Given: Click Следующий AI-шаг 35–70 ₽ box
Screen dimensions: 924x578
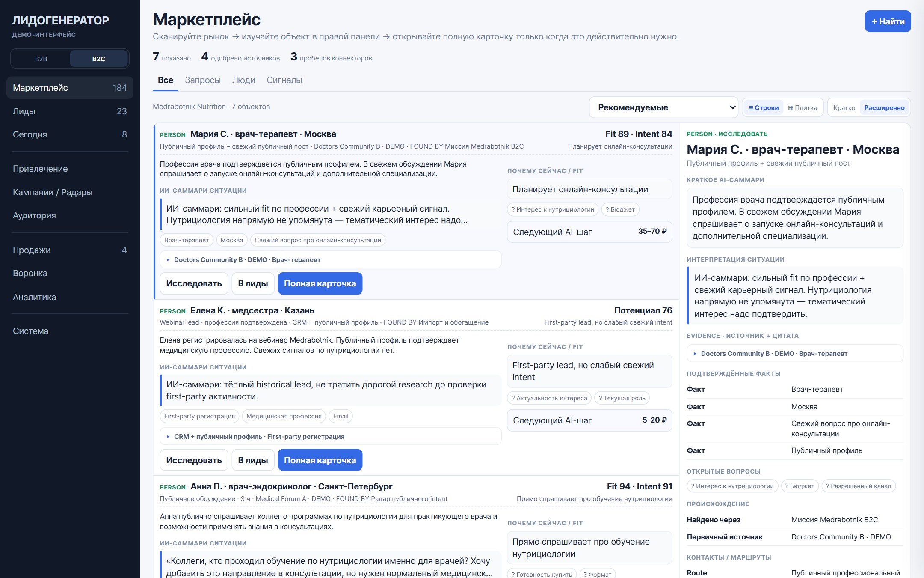Looking at the screenshot, I should (589, 232).
